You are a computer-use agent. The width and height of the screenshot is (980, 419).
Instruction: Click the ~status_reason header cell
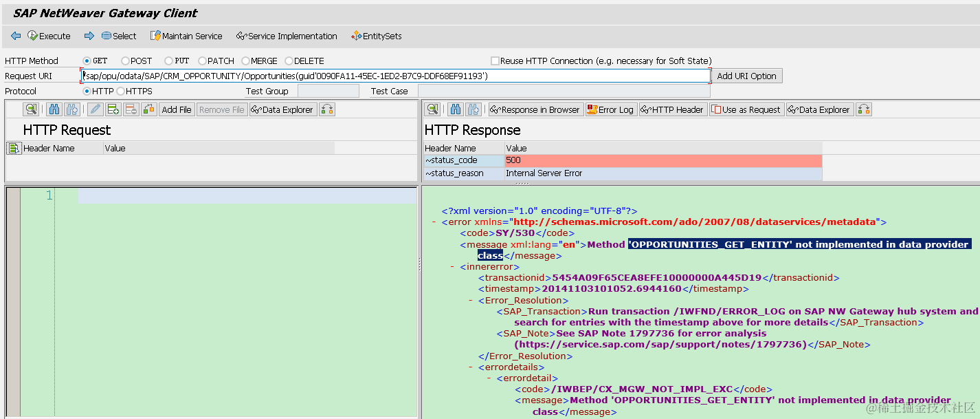tap(463, 173)
